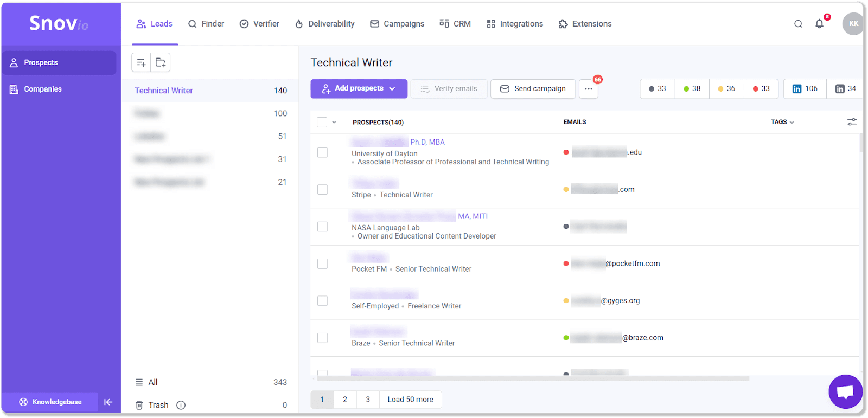Click the search magnifier icon in header

click(x=798, y=24)
